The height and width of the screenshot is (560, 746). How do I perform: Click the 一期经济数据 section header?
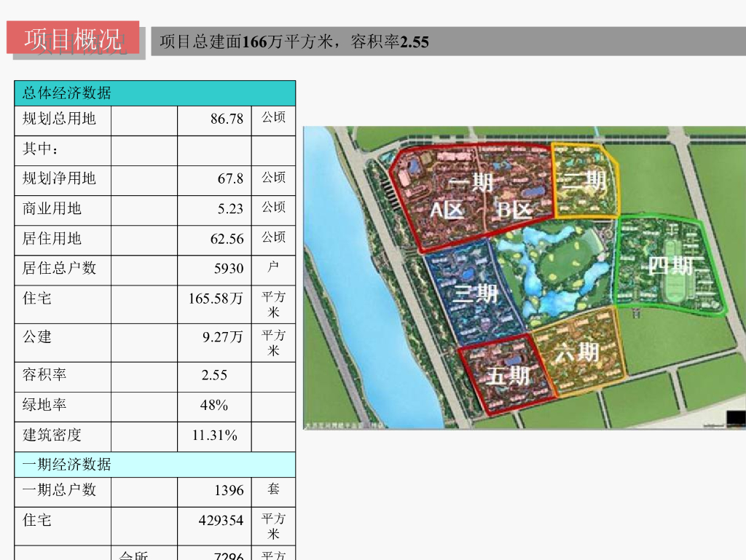coord(155,465)
